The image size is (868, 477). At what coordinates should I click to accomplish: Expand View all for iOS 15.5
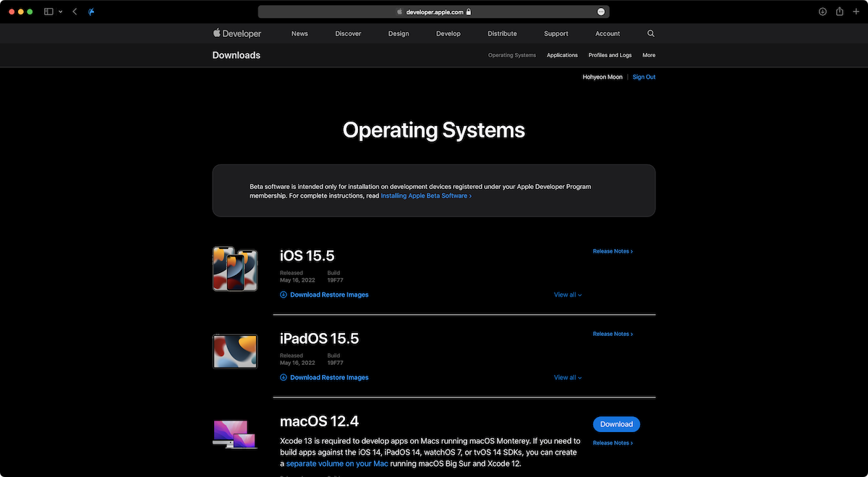click(568, 295)
